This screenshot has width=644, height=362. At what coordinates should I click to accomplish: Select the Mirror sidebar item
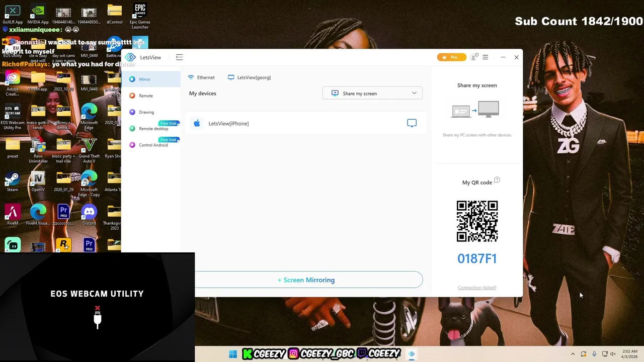point(150,79)
